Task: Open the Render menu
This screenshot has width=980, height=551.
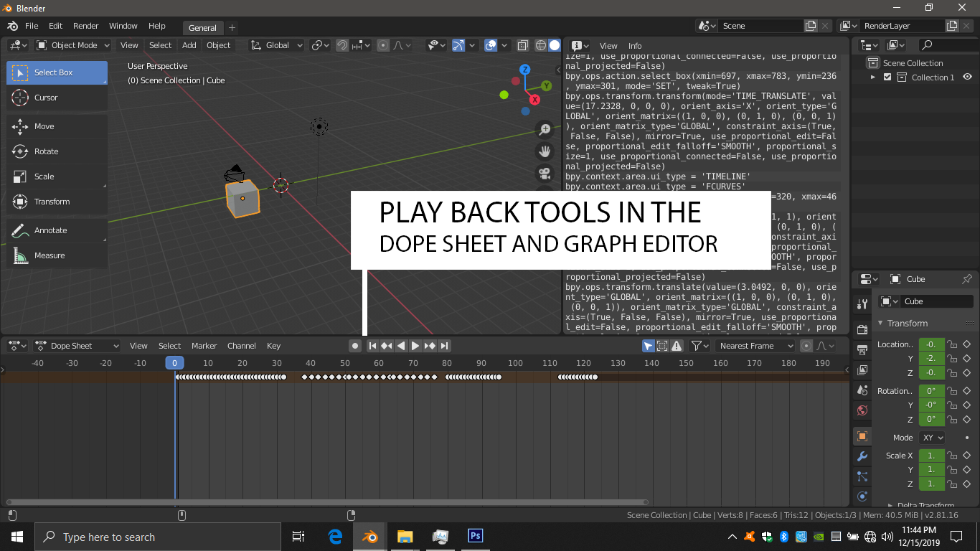Action: (x=86, y=26)
